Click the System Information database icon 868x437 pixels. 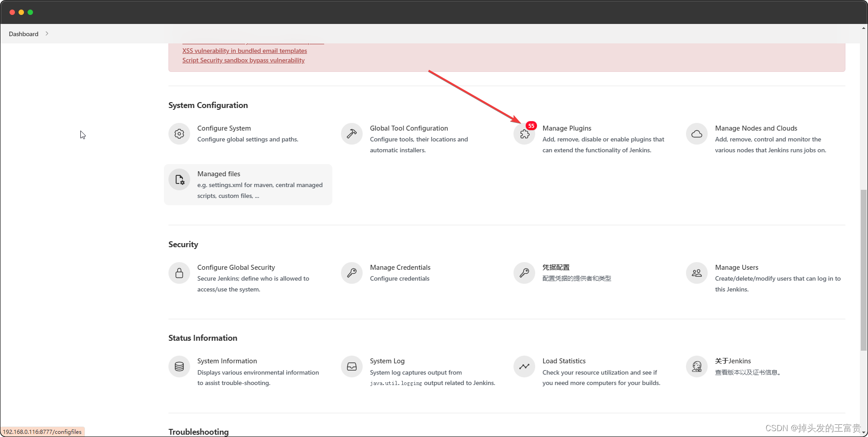click(179, 367)
